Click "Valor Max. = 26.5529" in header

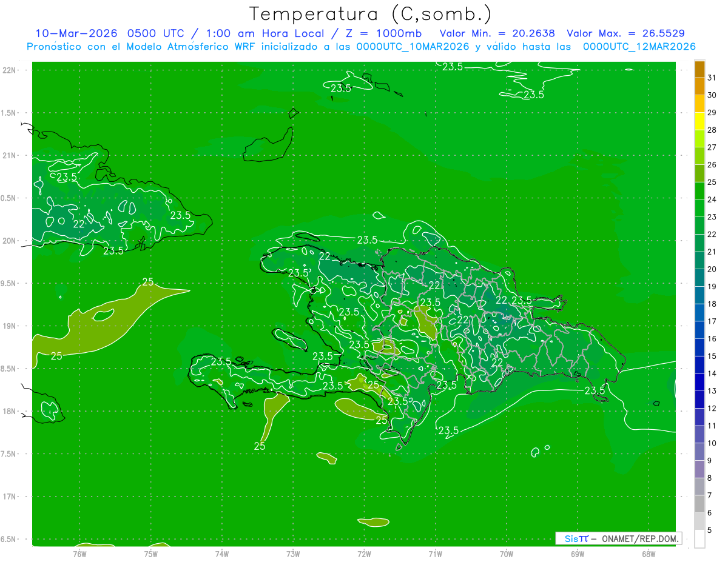pos(625,33)
